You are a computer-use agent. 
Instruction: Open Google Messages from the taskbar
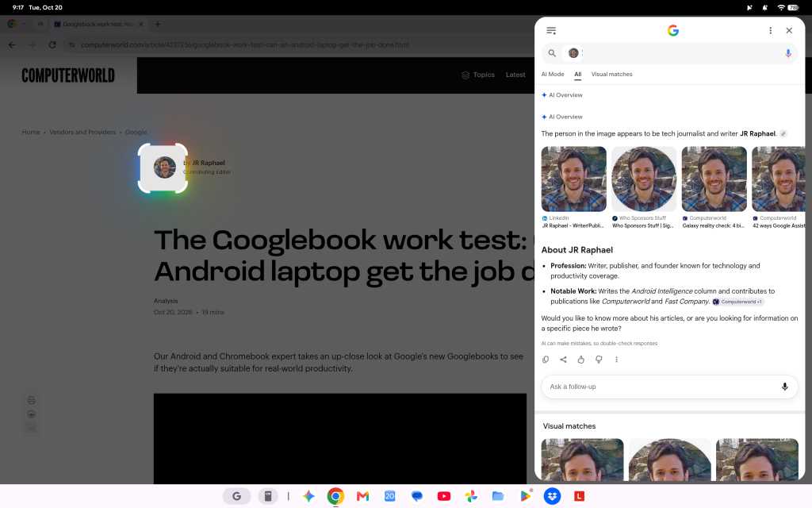click(417, 497)
